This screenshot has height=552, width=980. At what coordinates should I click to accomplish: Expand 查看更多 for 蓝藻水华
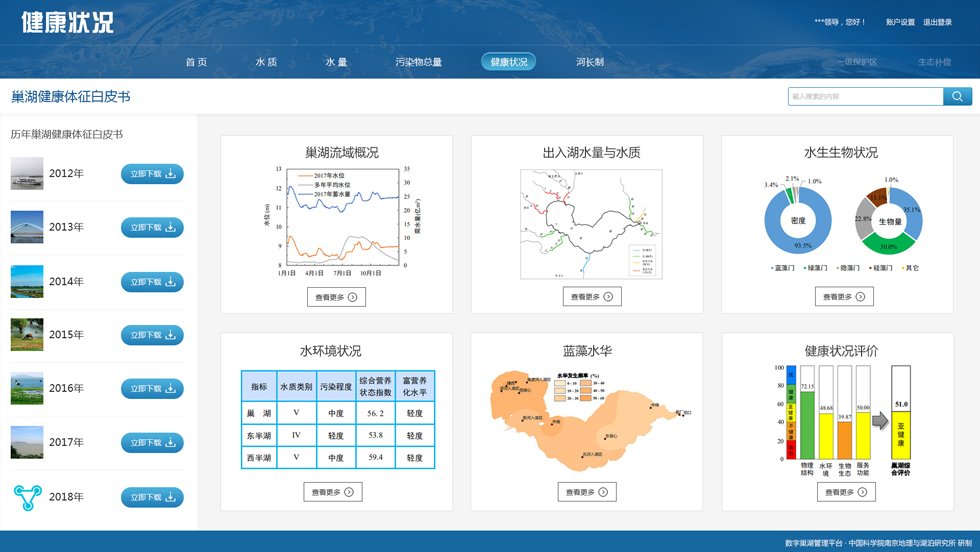[587, 492]
